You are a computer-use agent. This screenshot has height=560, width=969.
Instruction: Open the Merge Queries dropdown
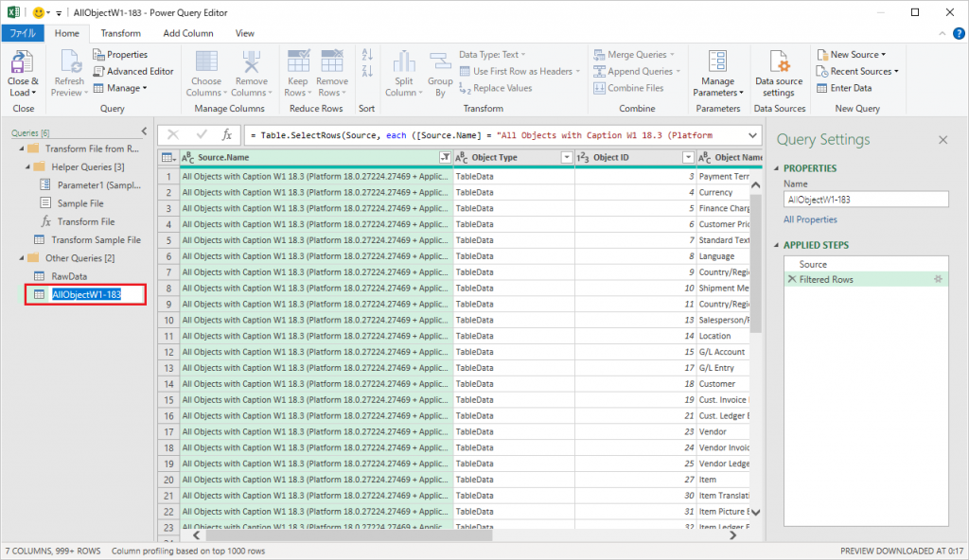click(x=634, y=55)
